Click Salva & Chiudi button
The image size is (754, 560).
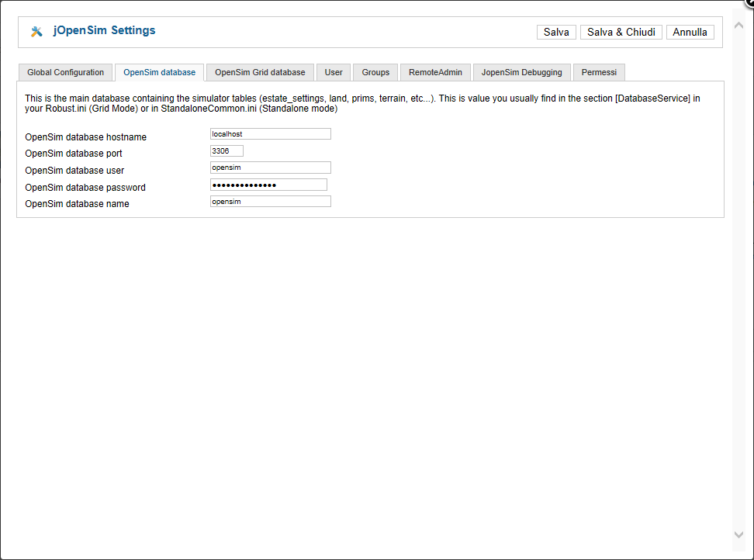pos(621,33)
